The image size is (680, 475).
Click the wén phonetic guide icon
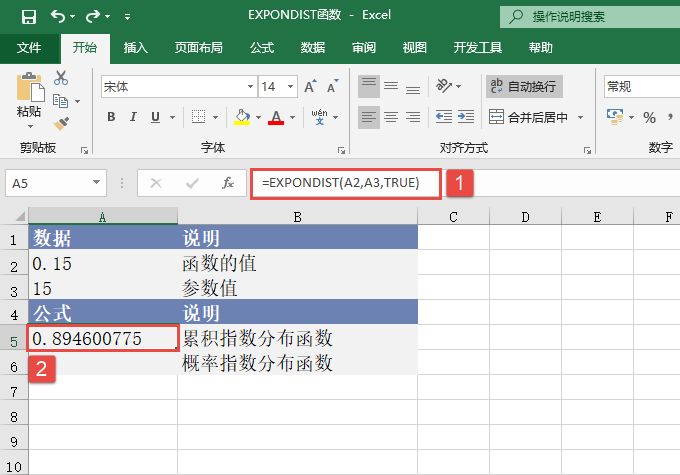pos(319,117)
